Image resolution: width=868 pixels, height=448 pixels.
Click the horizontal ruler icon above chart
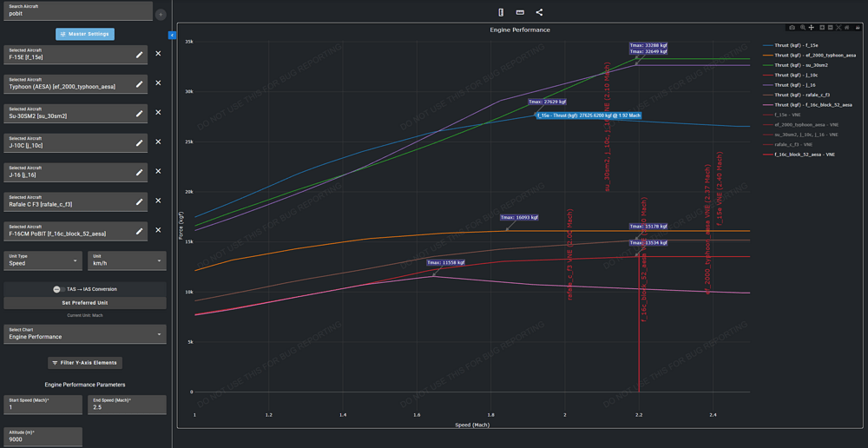520,12
